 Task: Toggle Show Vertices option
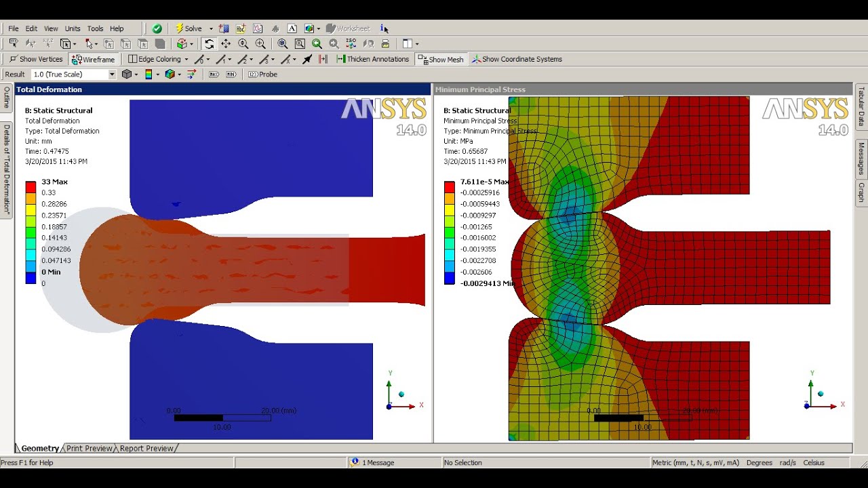[x=36, y=59]
